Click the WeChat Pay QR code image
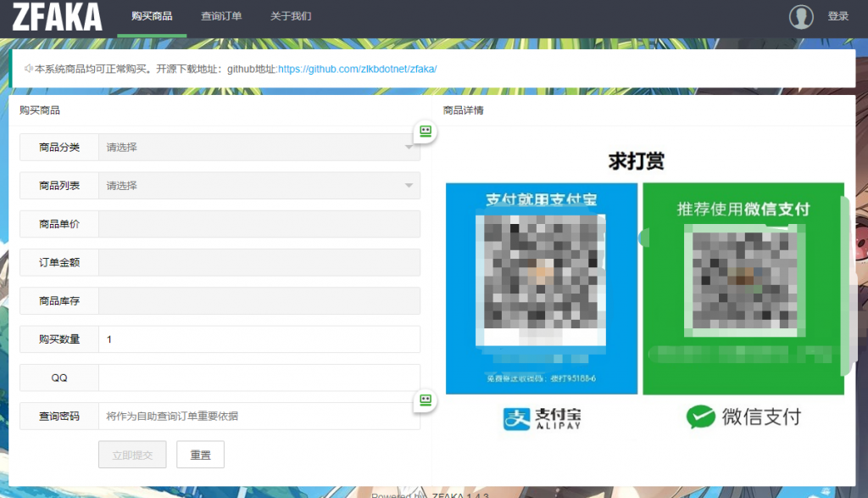Screen dimensions: 868x498 pyautogui.click(x=744, y=281)
